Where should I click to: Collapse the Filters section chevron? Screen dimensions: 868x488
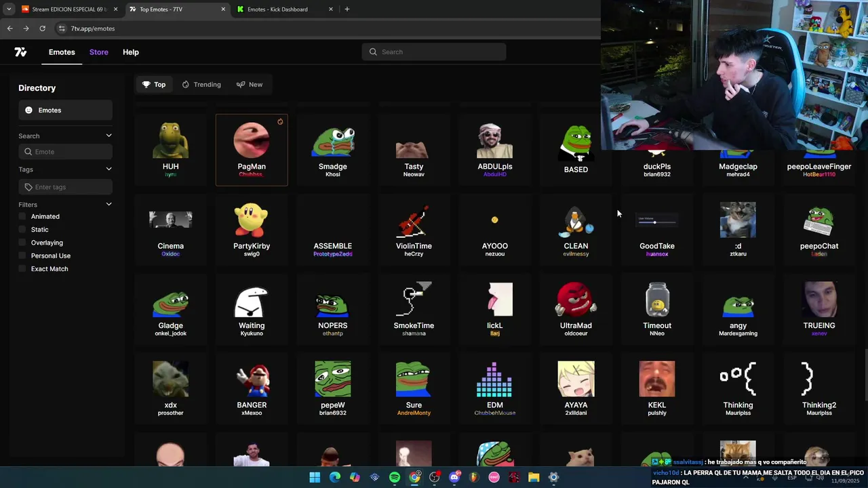pyautogui.click(x=108, y=204)
